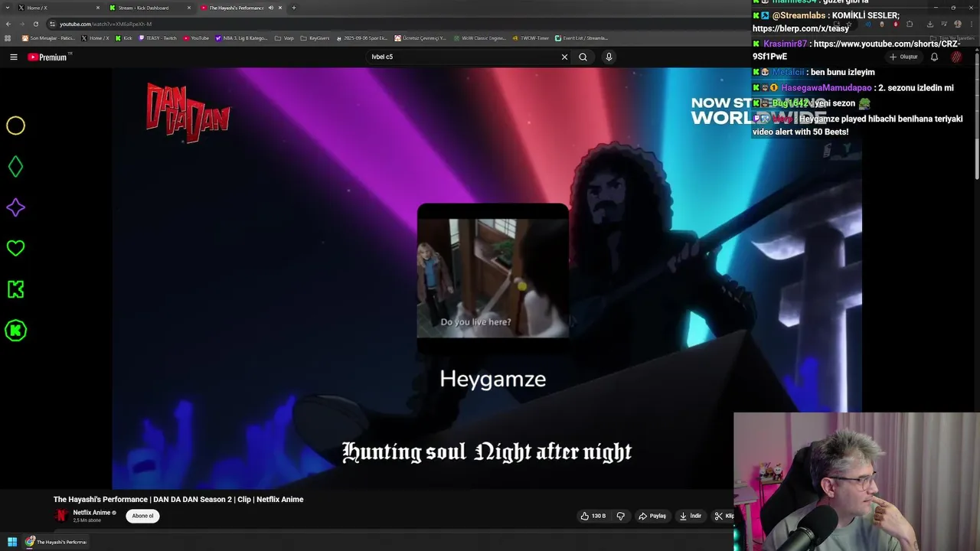980x551 pixels.
Task: Expand the tab search dropdown arrow
Action: click(x=6, y=8)
